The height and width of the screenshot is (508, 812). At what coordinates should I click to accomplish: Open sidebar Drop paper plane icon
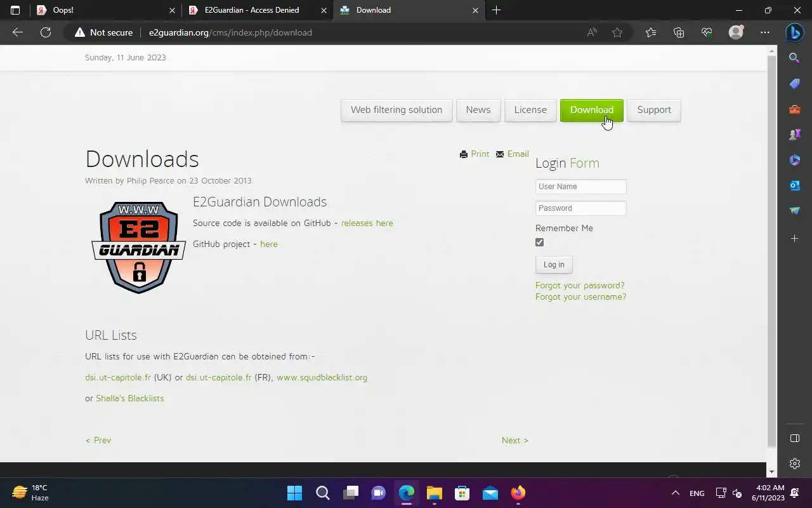click(794, 211)
